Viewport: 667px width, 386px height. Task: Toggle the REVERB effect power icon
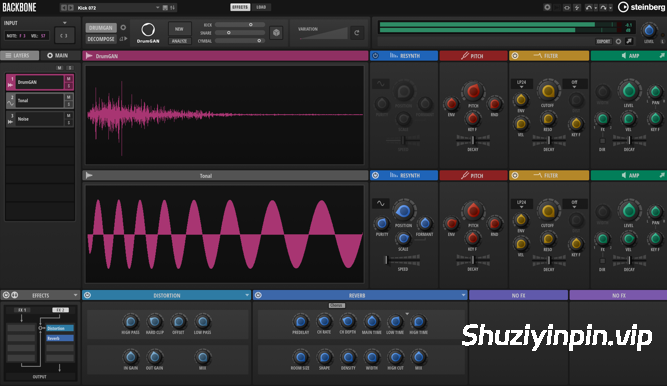(x=258, y=295)
